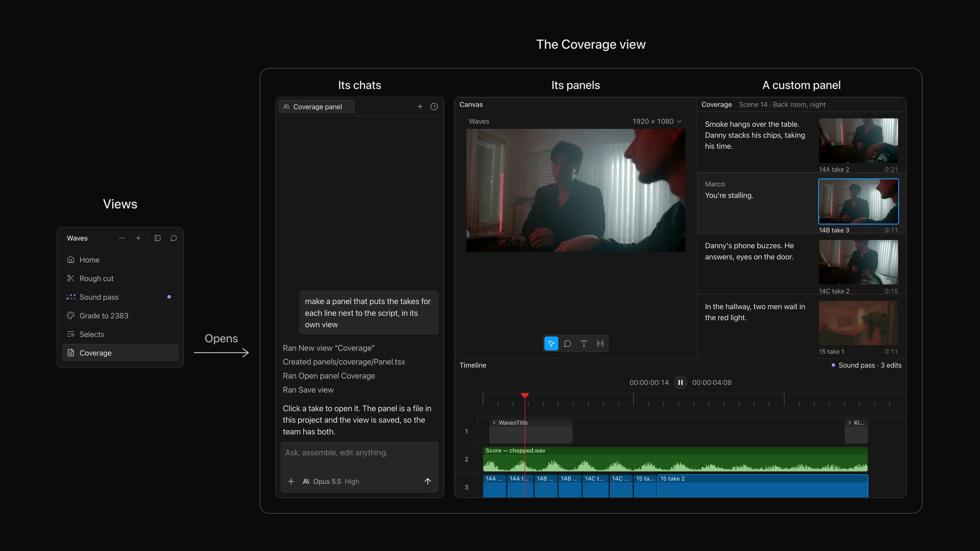Send the chat message arrow button
This screenshot has height=551, width=980.
click(x=428, y=481)
